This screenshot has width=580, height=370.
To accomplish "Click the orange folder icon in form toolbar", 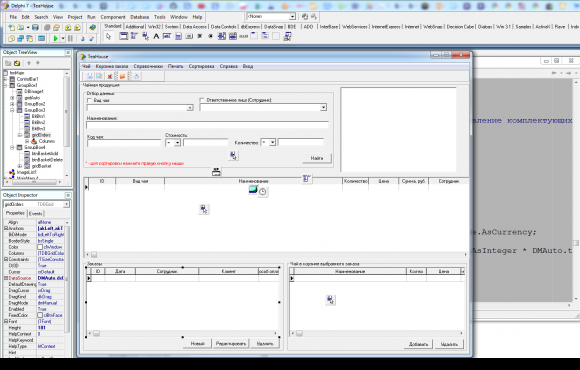I will 122,76.
